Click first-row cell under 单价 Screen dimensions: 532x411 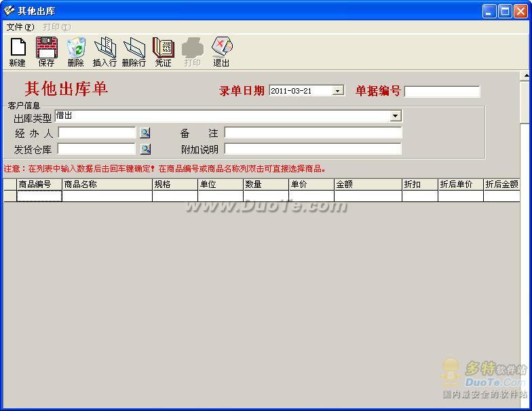click(311, 196)
